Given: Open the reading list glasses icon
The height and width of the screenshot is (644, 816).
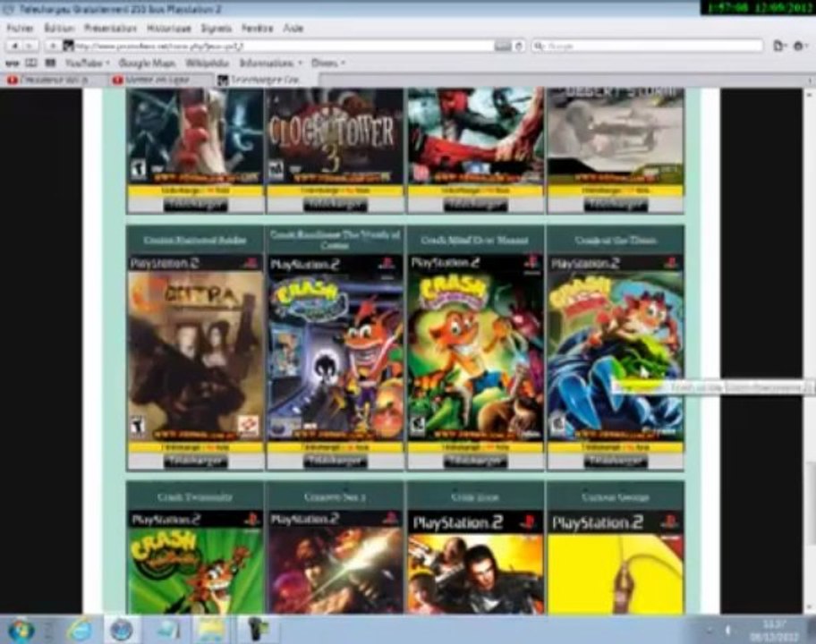Looking at the screenshot, I should click(x=13, y=63).
